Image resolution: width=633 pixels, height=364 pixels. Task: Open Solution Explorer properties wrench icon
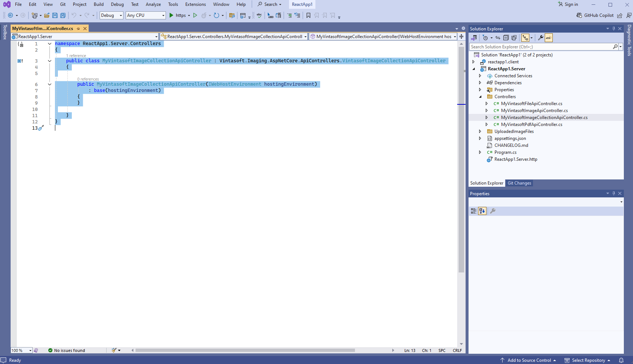(x=540, y=38)
